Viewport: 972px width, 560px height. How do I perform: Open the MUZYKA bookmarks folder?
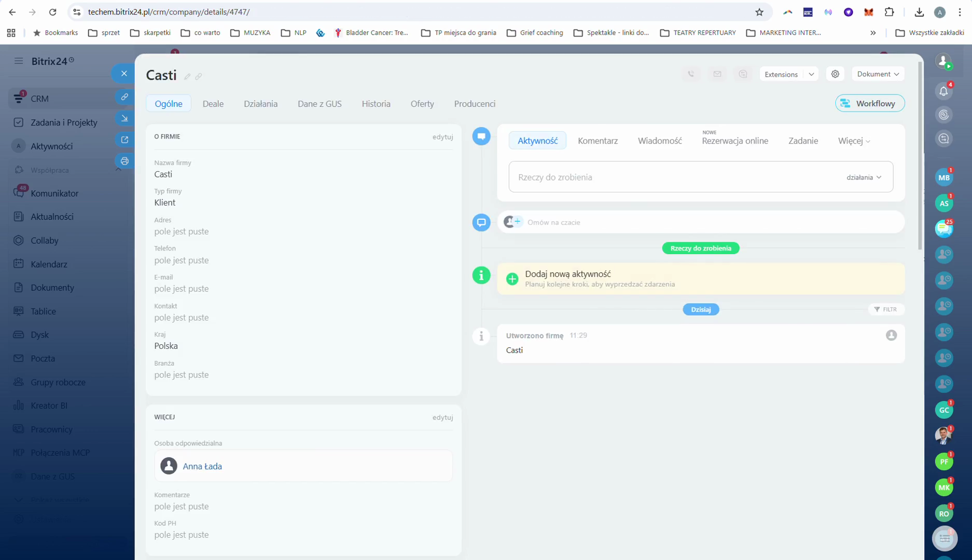tap(251, 33)
